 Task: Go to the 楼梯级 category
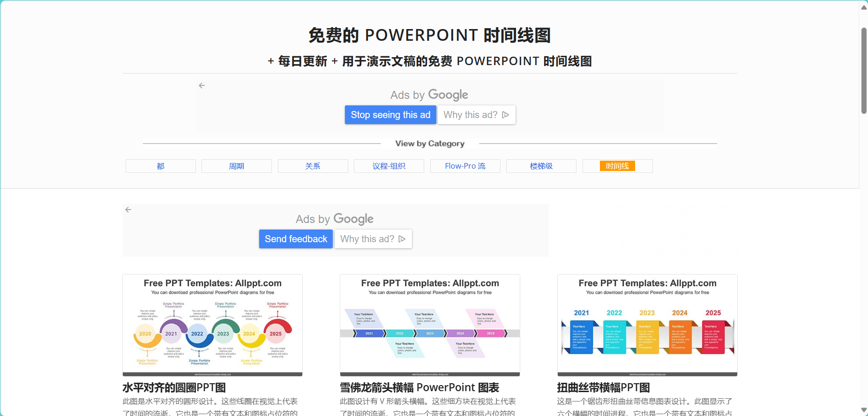pyautogui.click(x=541, y=166)
